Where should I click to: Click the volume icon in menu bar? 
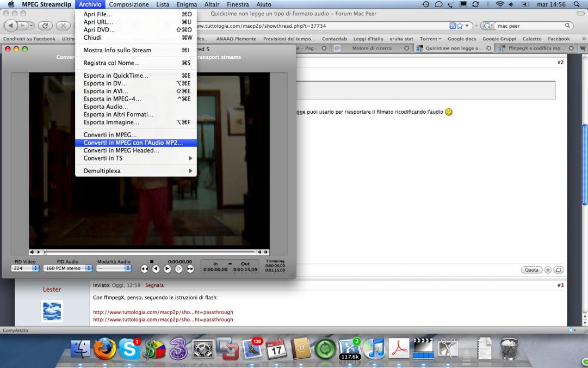(x=511, y=4)
